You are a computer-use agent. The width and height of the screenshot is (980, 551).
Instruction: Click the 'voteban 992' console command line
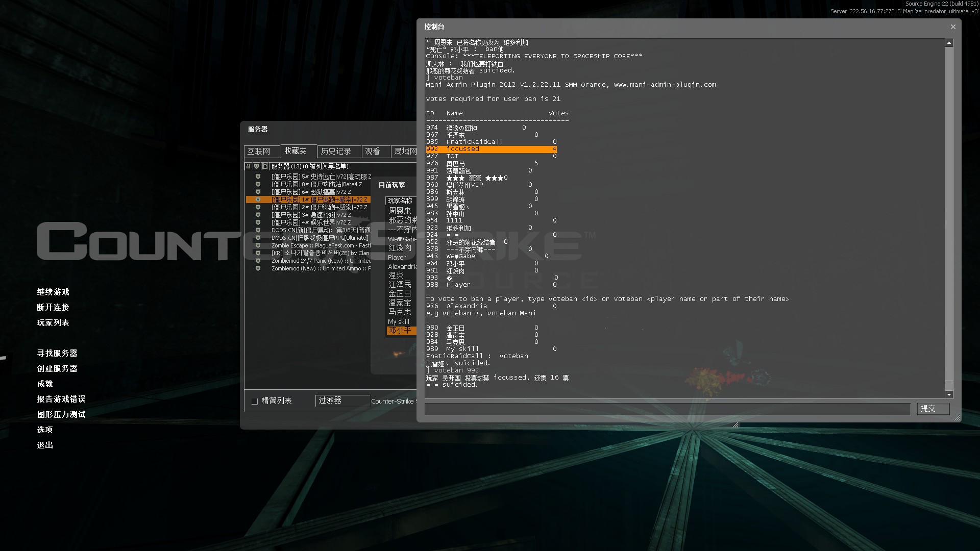[x=452, y=370]
